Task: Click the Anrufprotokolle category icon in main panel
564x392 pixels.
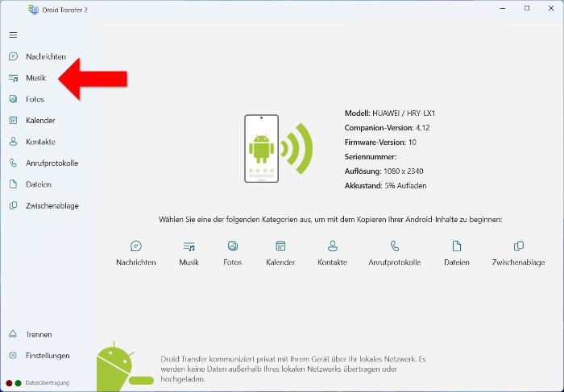Action: click(x=395, y=246)
